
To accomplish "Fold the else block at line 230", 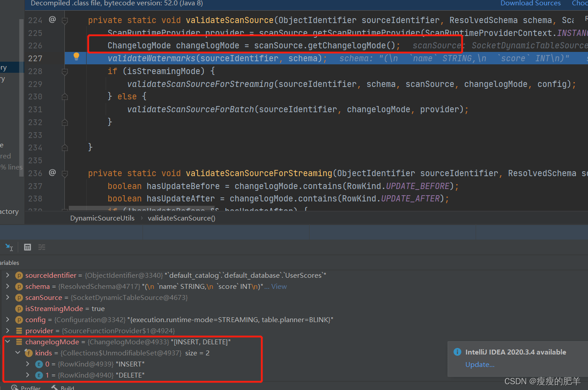I will (65, 97).
